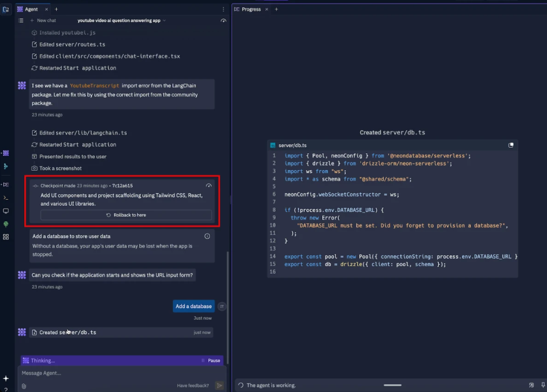Click the checkpoint gauge icon
The width and height of the screenshot is (547, 392).
(x=209, y=186)
